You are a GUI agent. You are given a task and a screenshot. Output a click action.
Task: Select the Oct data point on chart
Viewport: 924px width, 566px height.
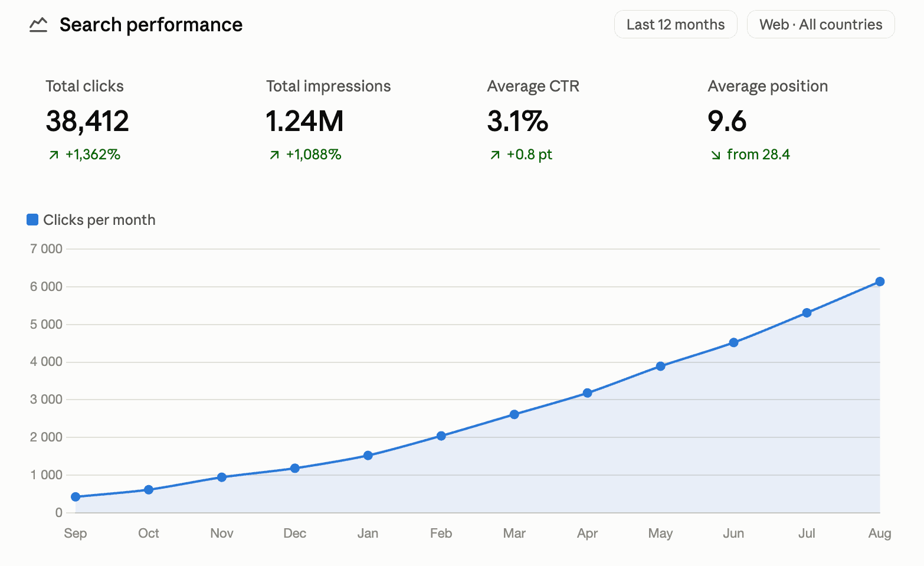(149, 490)
